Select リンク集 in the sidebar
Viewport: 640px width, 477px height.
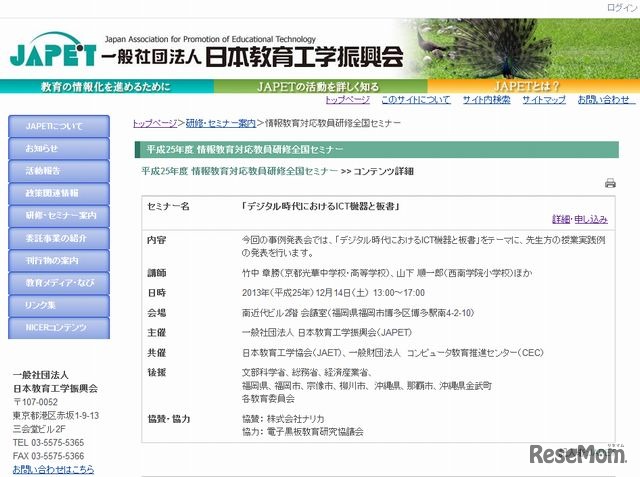point(59,305)
